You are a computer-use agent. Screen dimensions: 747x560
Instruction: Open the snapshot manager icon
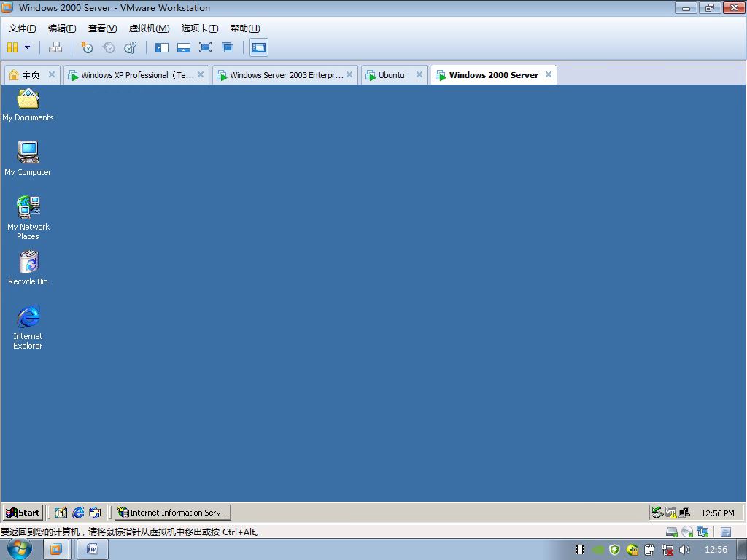tap(130, 47)
